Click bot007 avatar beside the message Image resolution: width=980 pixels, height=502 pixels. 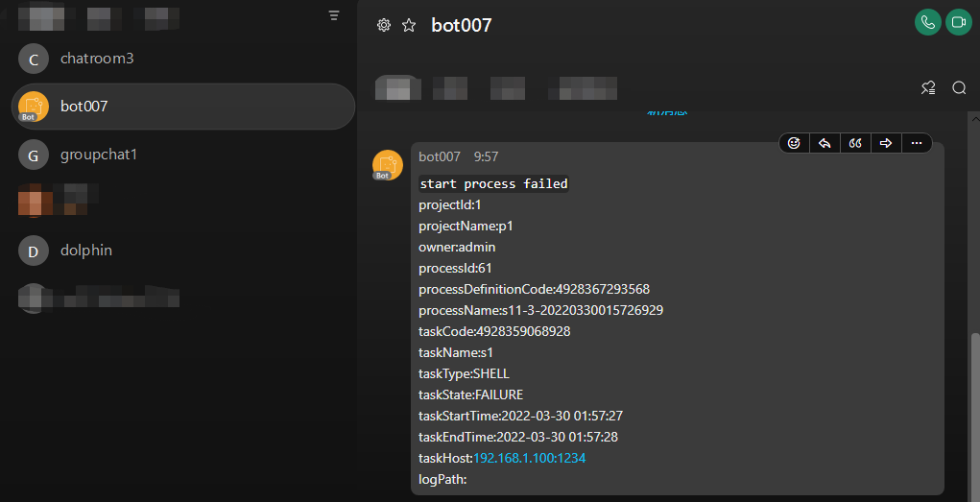[387, 165]
